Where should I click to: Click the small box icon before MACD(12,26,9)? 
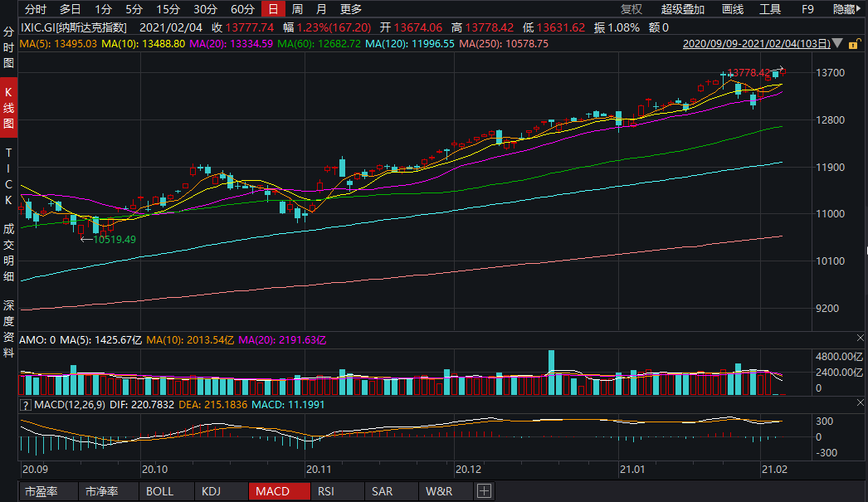coord(26,405)
